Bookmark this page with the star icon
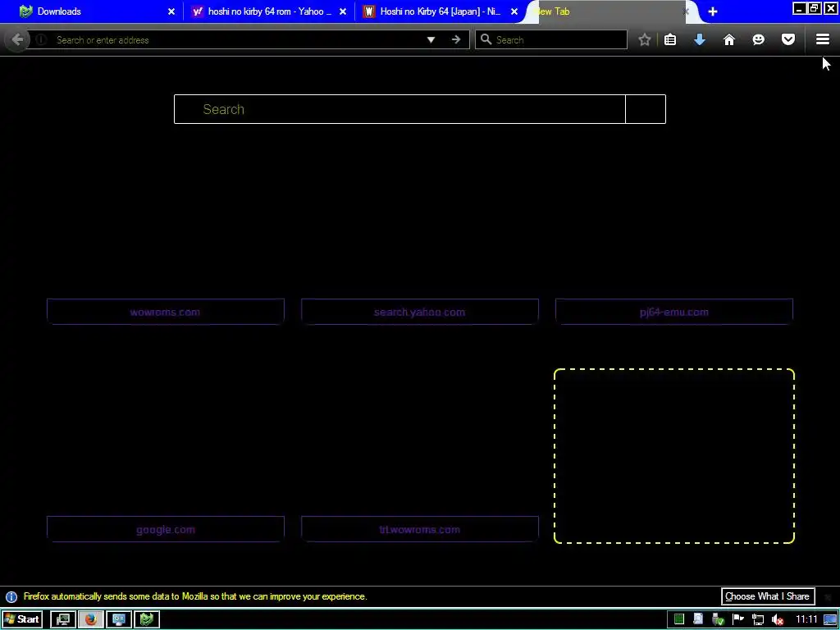This screenshot has height=630, width=840. pyautogui.click(x=645, y=39)
